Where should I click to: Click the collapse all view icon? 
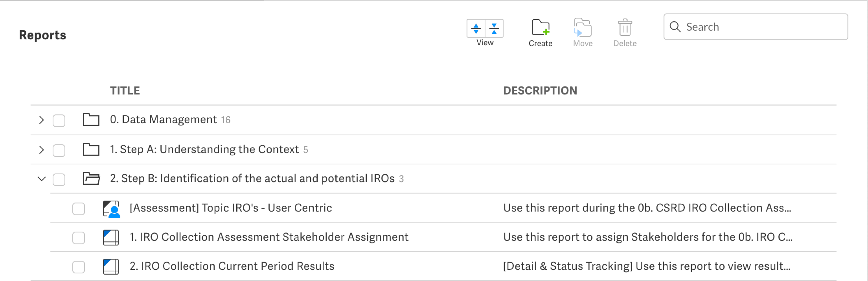[494, 28]
